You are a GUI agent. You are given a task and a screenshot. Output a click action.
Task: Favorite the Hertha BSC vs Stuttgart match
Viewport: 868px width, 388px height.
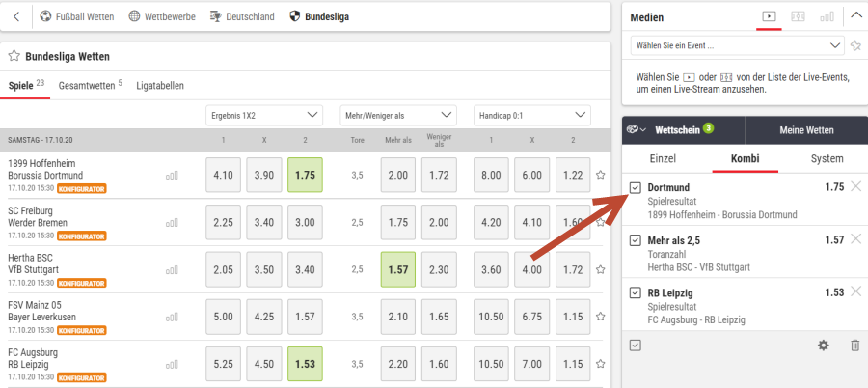600,269
